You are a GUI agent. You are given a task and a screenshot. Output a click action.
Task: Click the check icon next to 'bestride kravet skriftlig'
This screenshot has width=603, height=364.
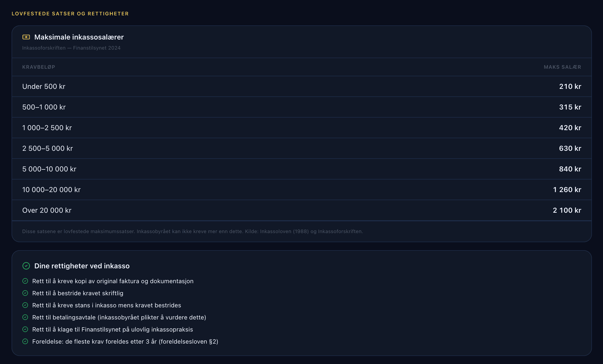click(x=25, y=293)
